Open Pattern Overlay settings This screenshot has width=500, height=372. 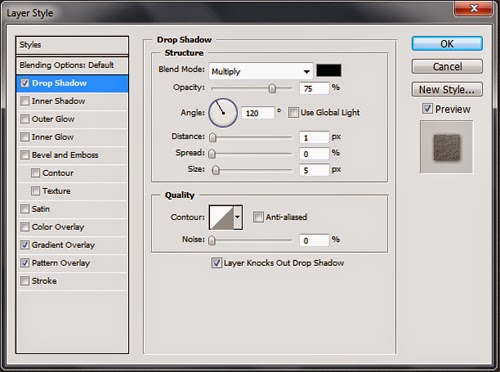tap(61, 263)
